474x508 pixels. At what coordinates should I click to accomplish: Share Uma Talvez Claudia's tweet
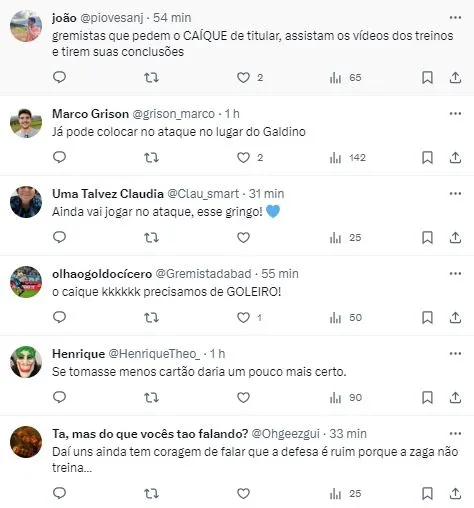pos(455,237)
